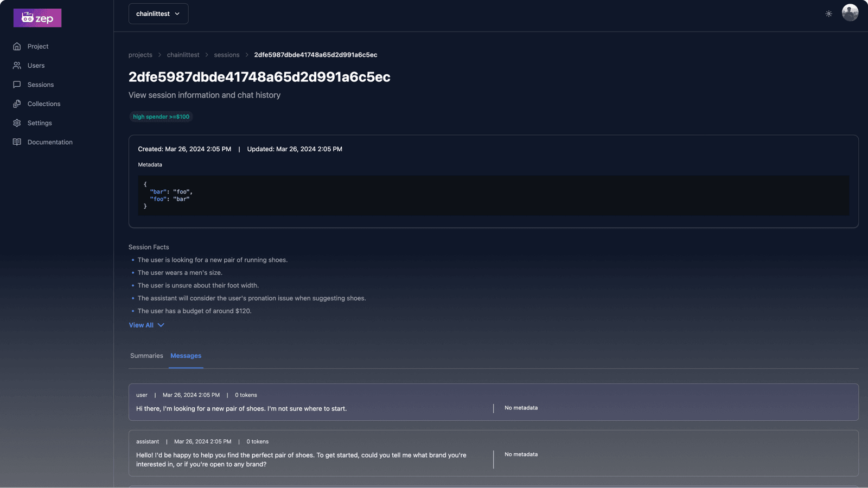Screen dimensions: 868x488
Task: Switch to the Messages tab
Action: tap(186, 356)
